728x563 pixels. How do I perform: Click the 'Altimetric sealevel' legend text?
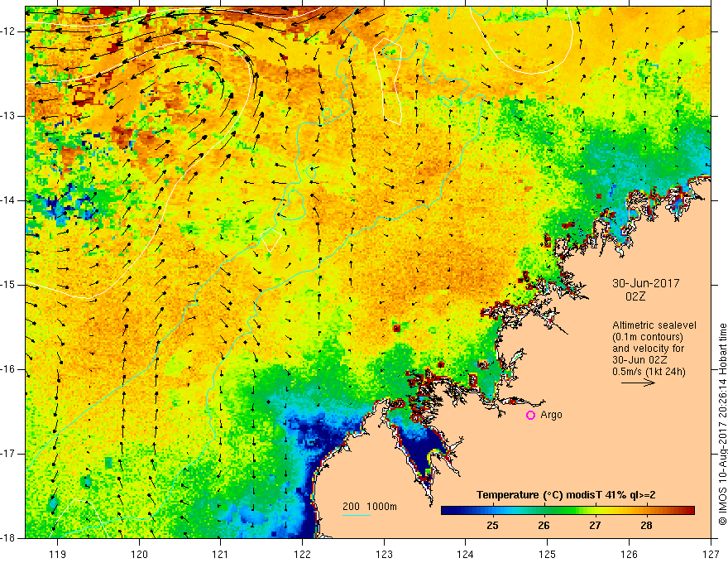[x=654, y=325]
